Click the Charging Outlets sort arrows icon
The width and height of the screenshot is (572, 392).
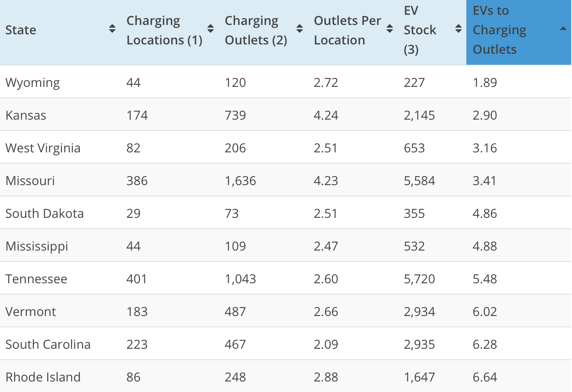(300, 29)
